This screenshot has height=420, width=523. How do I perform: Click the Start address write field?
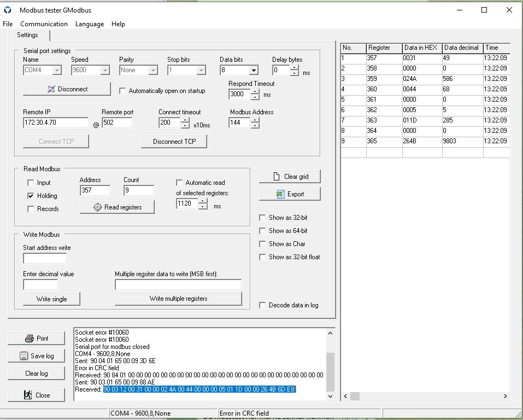point(45,258)
